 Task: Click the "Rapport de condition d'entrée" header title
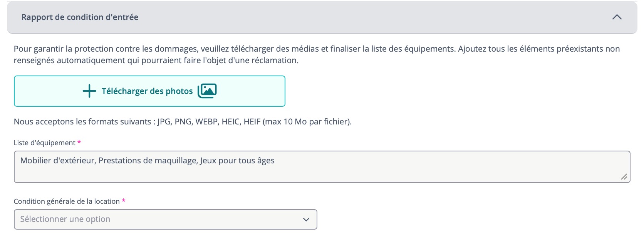80,17
